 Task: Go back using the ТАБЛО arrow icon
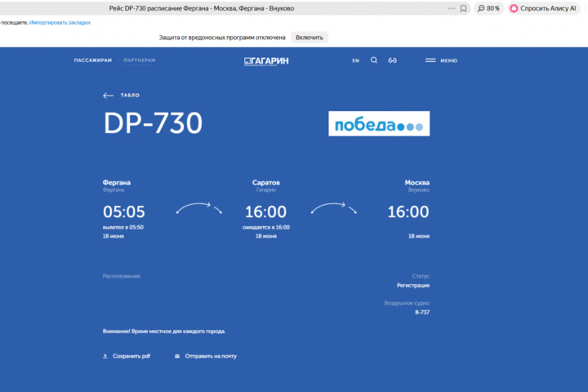(x=108, y=96)
